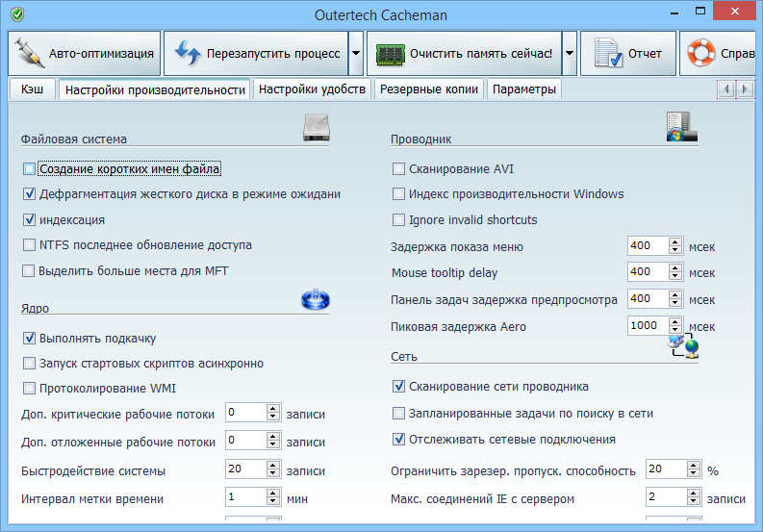The width and height of the screenshot is (763, 532).
Task: Click Очистить память сейчас! button
Action: click(464, 53)
